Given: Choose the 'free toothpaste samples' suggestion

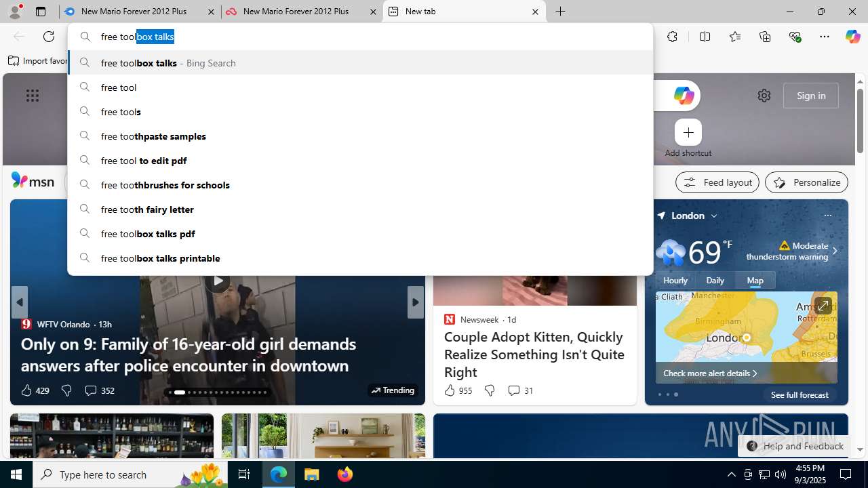Looking at the screenshot, I should pyautogui.click(x=360, y=136).
